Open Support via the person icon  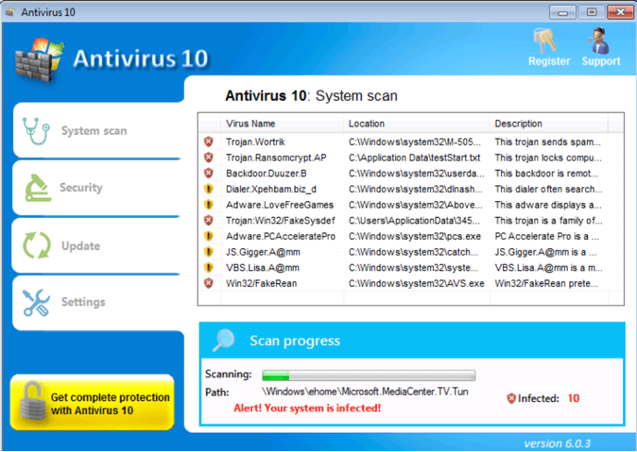600,40
